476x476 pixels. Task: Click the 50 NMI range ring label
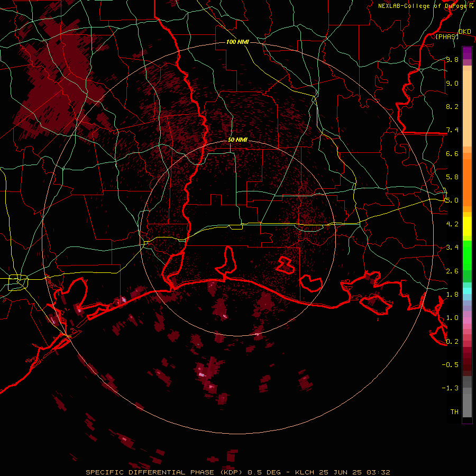(x=237, y=140)
